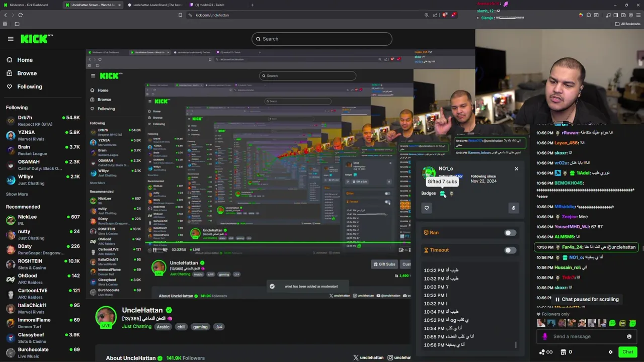Viewport: 644px width, 362px height.
Task: Click Hussain_rol username in chat
Action: pos(568,267)
